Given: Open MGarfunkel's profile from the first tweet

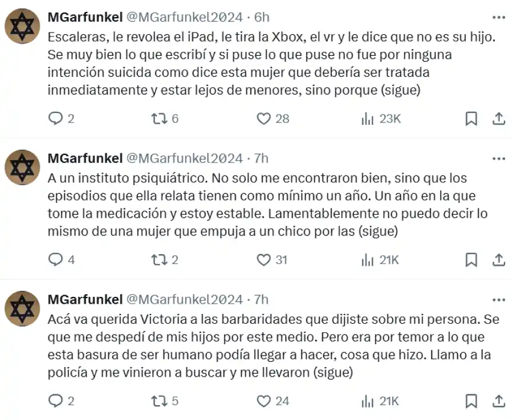Looking at the screenshot, I should pyautogui.click(x=83, y=17).
